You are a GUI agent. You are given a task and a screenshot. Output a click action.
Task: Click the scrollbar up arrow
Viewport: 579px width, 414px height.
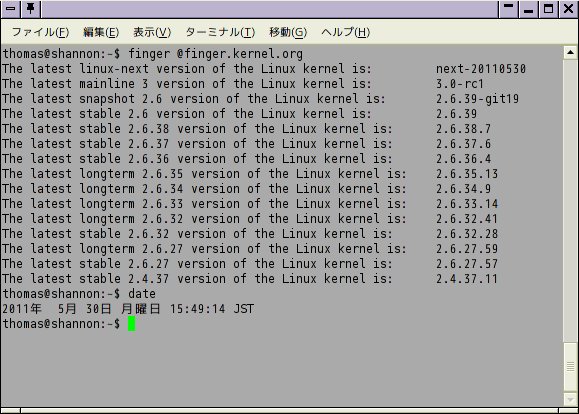tap(570, 53)
